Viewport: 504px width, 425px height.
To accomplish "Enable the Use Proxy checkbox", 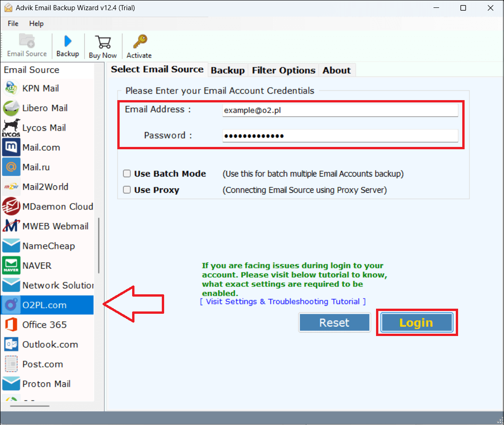I will click(x=127, y=190).
